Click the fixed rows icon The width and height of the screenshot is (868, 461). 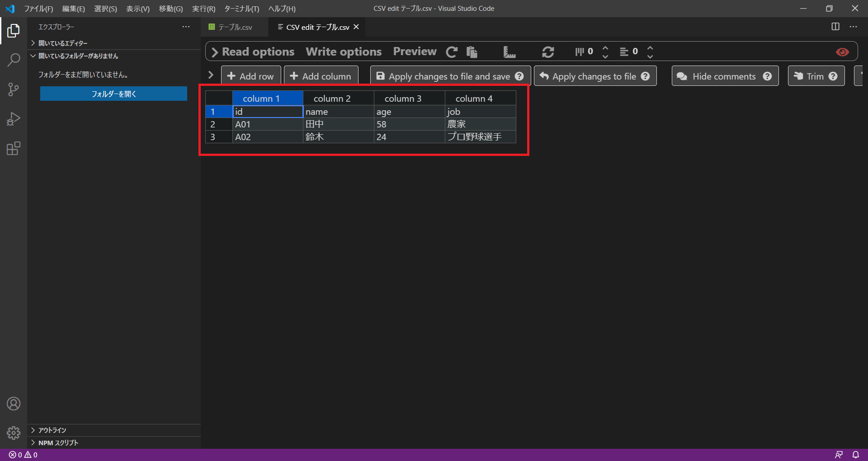point(624,52)
